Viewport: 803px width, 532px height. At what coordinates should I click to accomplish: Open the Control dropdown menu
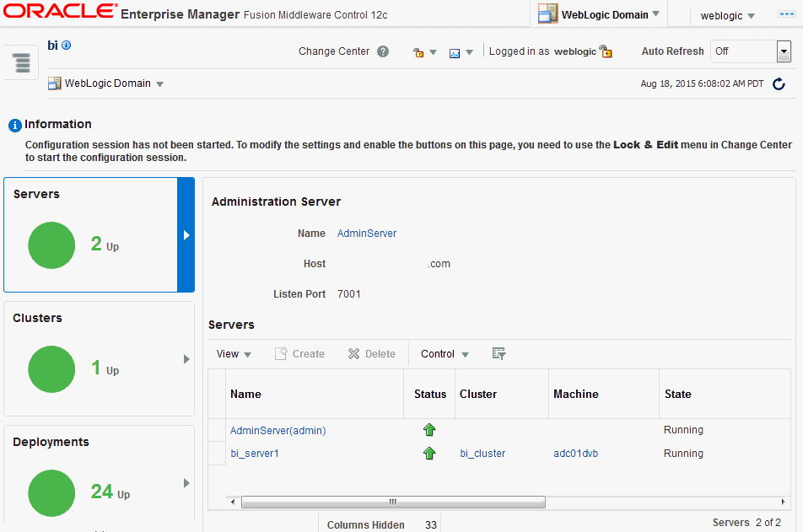pos(445,354)
